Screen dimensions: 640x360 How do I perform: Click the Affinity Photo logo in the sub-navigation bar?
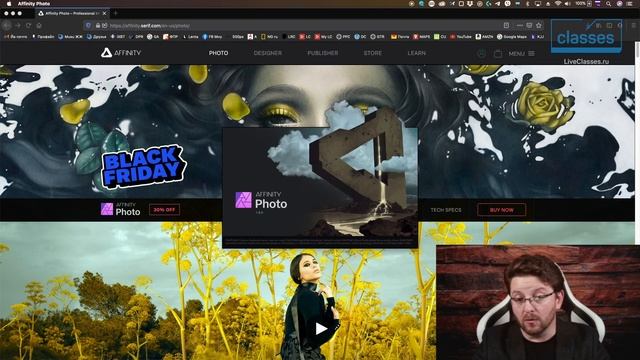(x=120, y=209)
